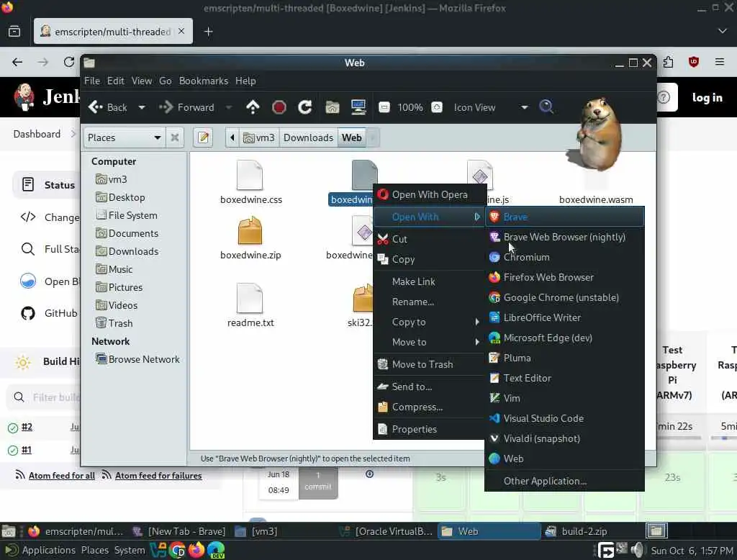Open with Pluma
The width and height of the screenshot is (737, 560).
coord(564,358)
